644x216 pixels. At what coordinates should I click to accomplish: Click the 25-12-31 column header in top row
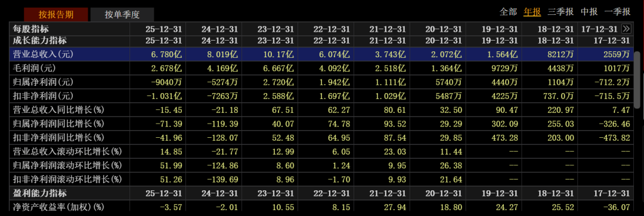tap(163, 29)
